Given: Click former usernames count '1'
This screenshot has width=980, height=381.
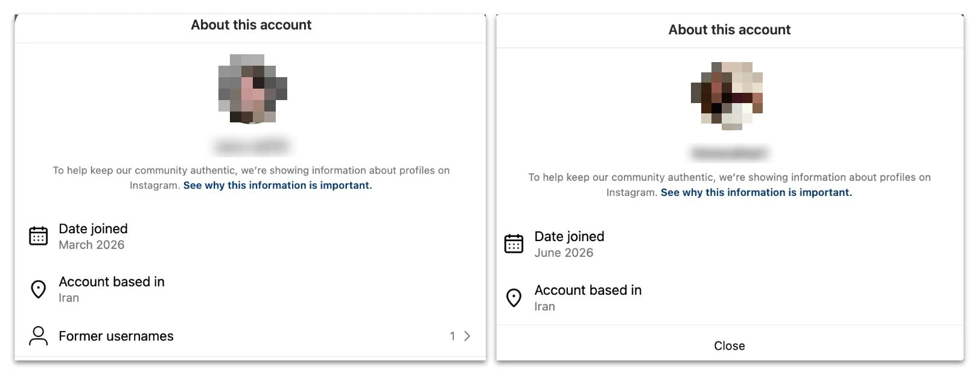Looking at the screenshot, I should coord(453,336).
